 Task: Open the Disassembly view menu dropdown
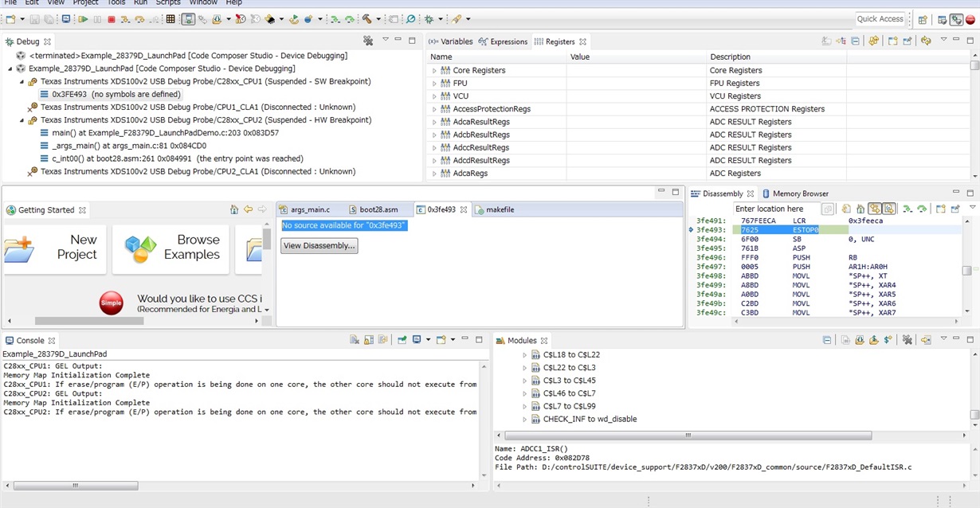tap(972, 207)
